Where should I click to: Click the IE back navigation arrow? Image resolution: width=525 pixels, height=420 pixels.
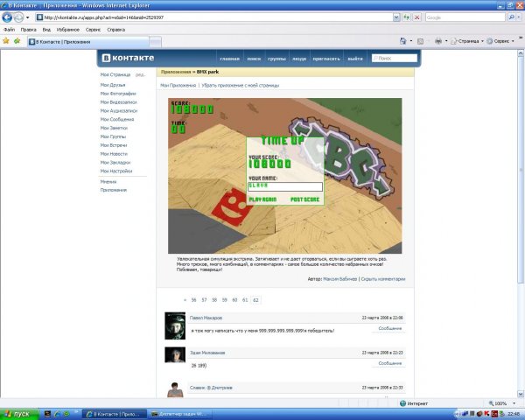[10, 17]
